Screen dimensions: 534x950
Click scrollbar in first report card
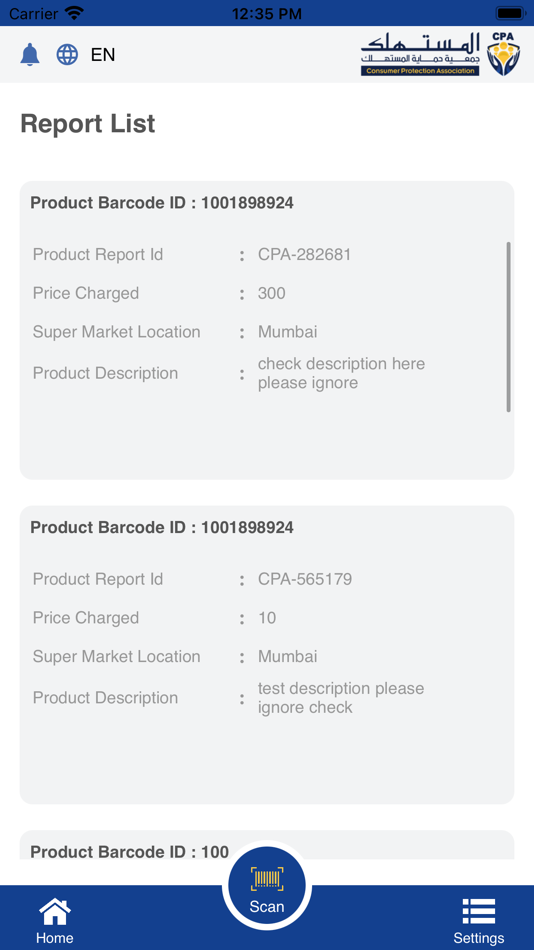508,327
